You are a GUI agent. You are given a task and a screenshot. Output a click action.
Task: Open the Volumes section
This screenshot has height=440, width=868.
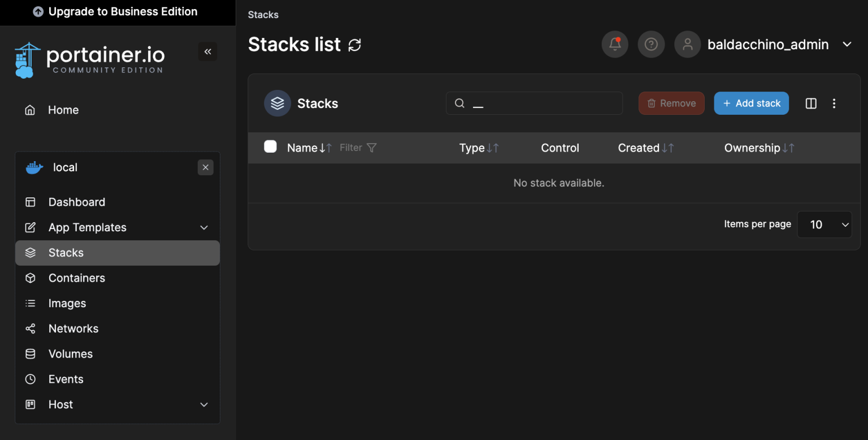click(31, 353)
